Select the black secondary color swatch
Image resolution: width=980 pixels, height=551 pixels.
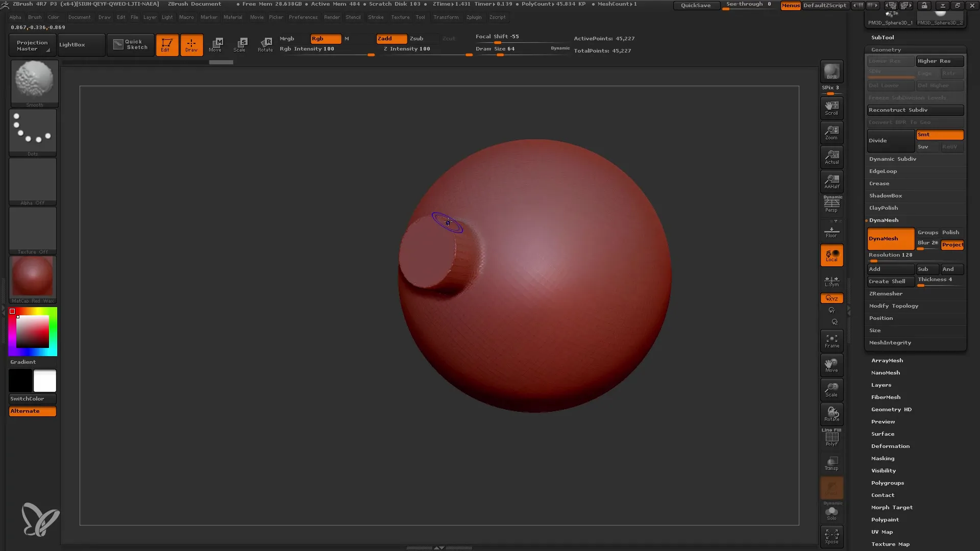[x=20, y=381]
